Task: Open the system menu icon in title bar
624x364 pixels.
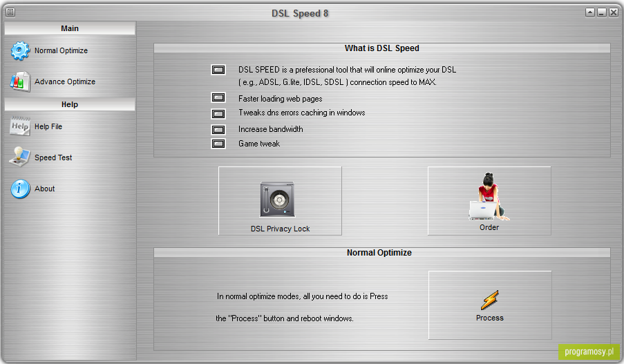Action: 10,12
